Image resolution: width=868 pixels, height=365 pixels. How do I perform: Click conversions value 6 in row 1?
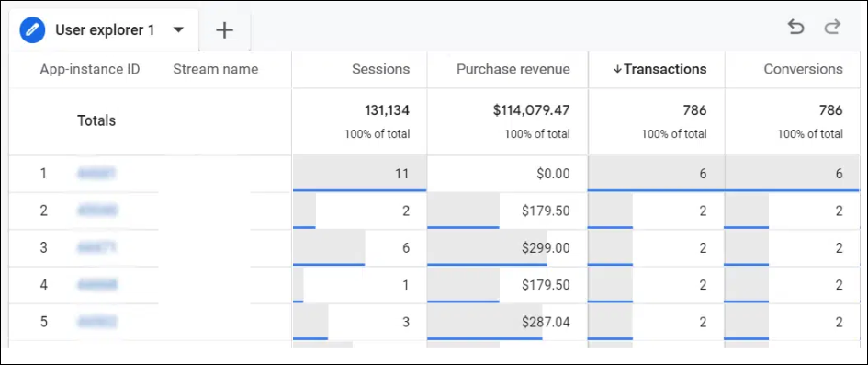coord(840,174)
